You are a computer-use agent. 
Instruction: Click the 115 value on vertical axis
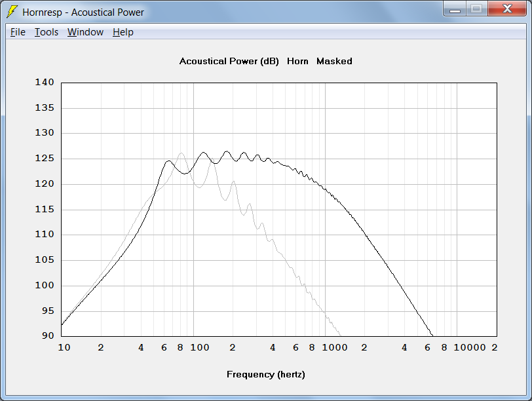(45, 209)
